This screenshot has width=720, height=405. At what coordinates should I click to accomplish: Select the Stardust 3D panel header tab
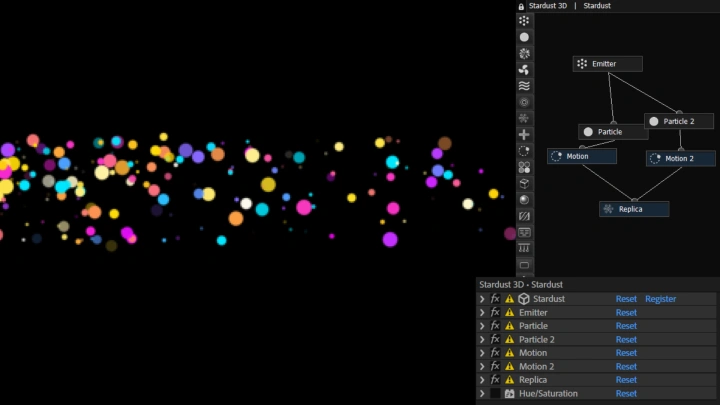548,6
